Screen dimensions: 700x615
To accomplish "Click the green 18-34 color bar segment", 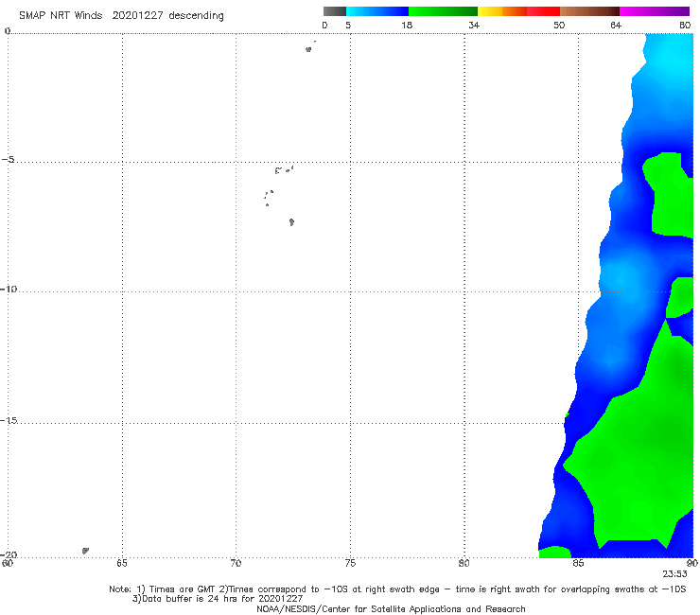I will coord(443,11).
